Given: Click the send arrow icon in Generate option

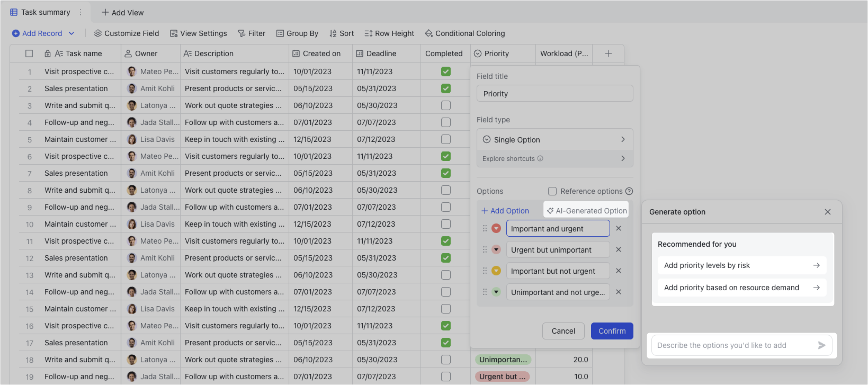Looking at the screenshot, I should tap(822, 345).
